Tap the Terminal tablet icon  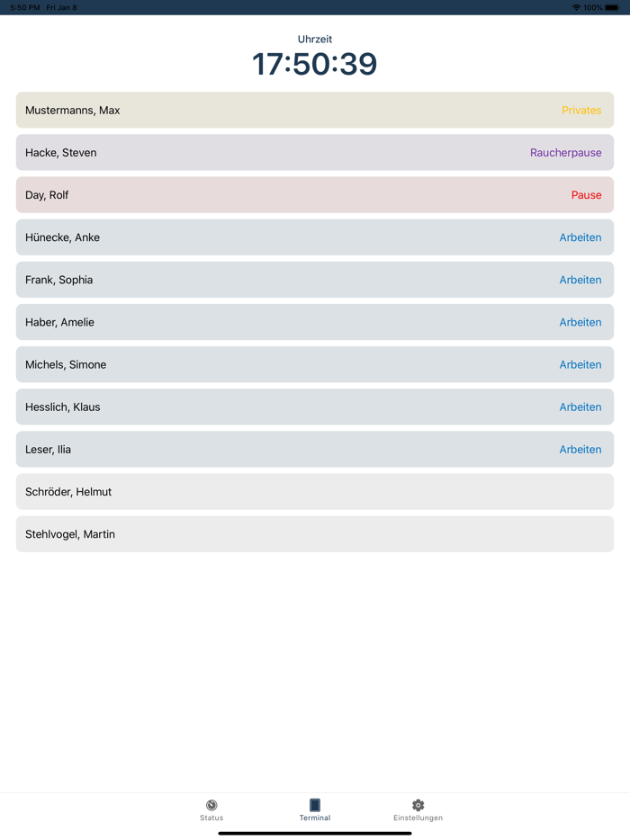[315, 805]
